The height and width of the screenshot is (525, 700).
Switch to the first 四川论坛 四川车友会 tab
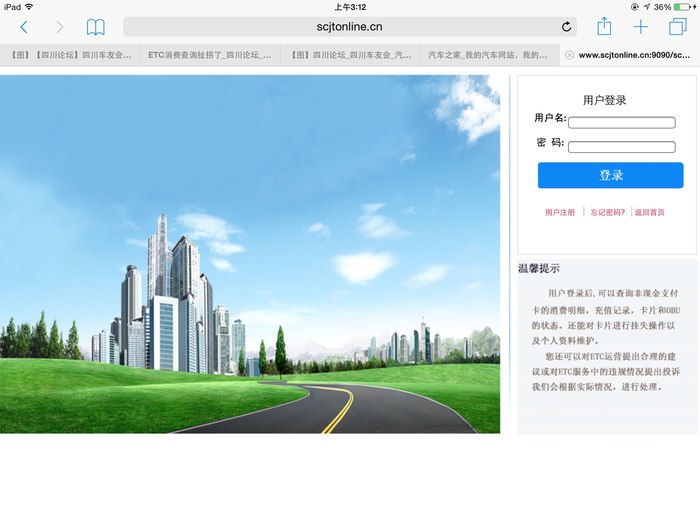(70, 55)
